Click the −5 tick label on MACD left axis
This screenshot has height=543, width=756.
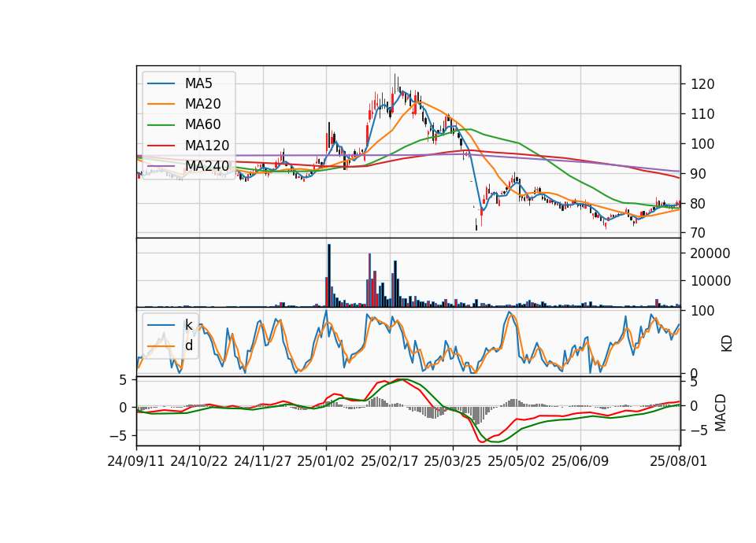[118, 436]
